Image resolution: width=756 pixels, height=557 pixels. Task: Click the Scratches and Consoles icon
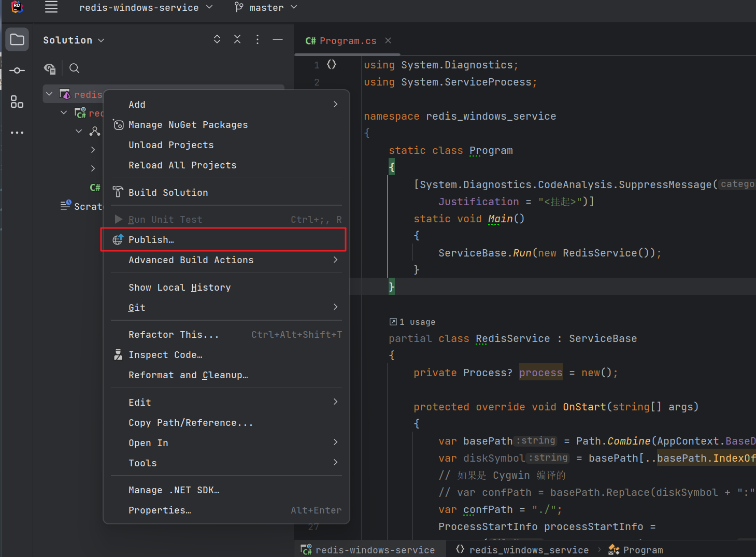click(66, 205)
